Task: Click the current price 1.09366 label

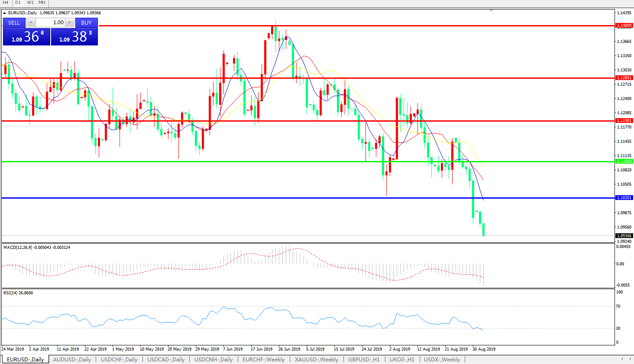Action: point(624,236)
